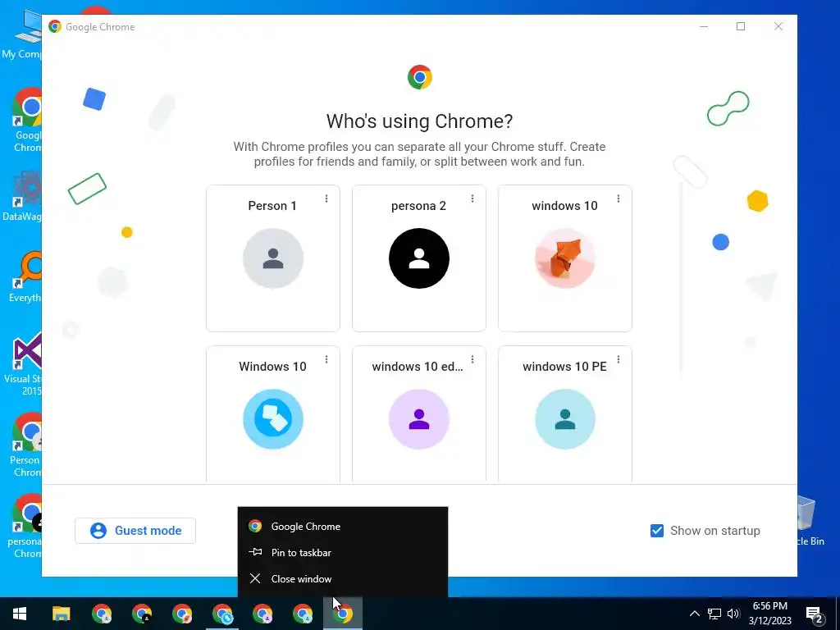Select the Everything search desktop shortcut
This screenshot has width=840, height=630.
point(24,277)
